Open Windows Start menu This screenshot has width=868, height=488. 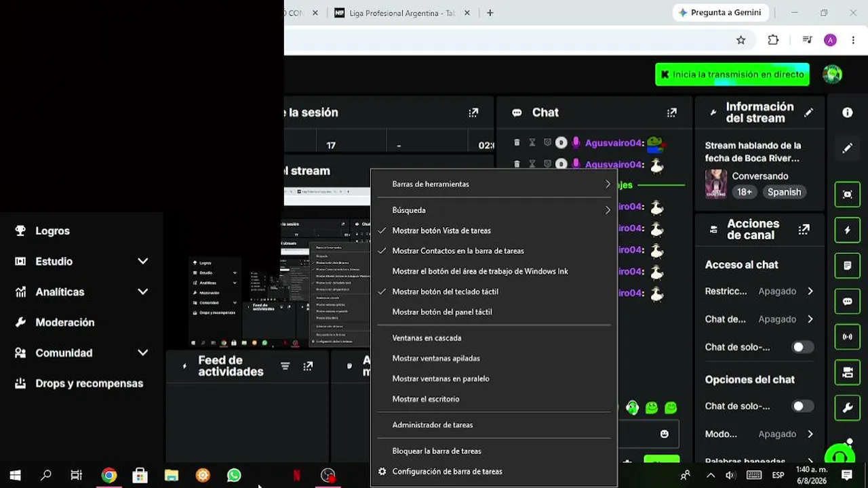[x=15, y=475]
